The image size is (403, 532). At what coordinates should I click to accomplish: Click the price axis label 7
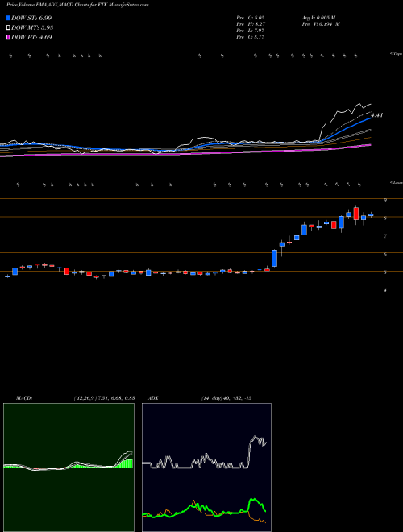[385, 236]
